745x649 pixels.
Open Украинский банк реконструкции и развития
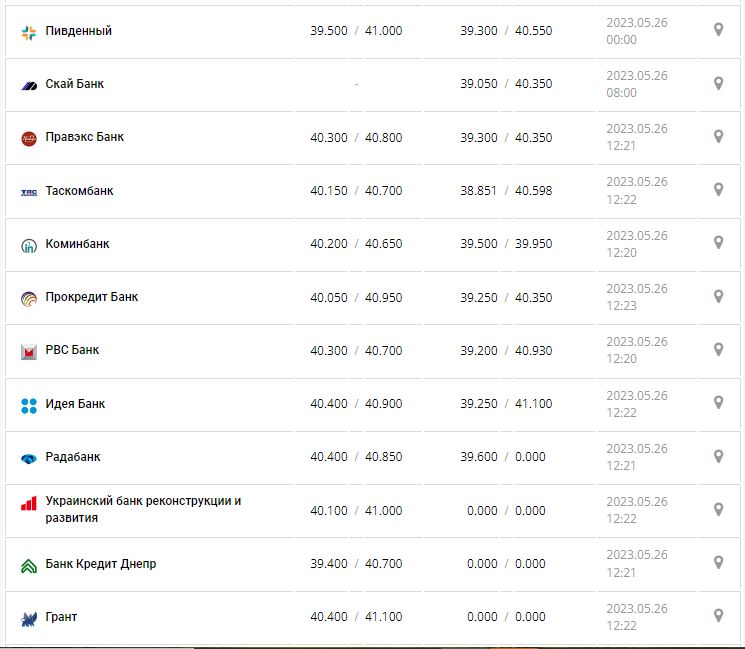pos(143,509)
